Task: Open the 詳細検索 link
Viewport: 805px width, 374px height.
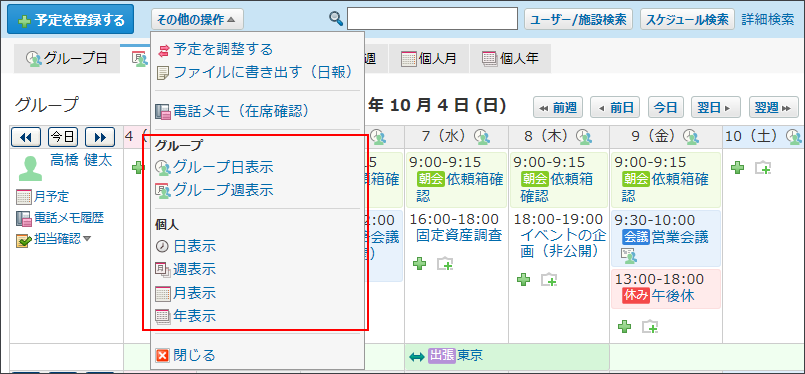Action: tap(768, 20)
